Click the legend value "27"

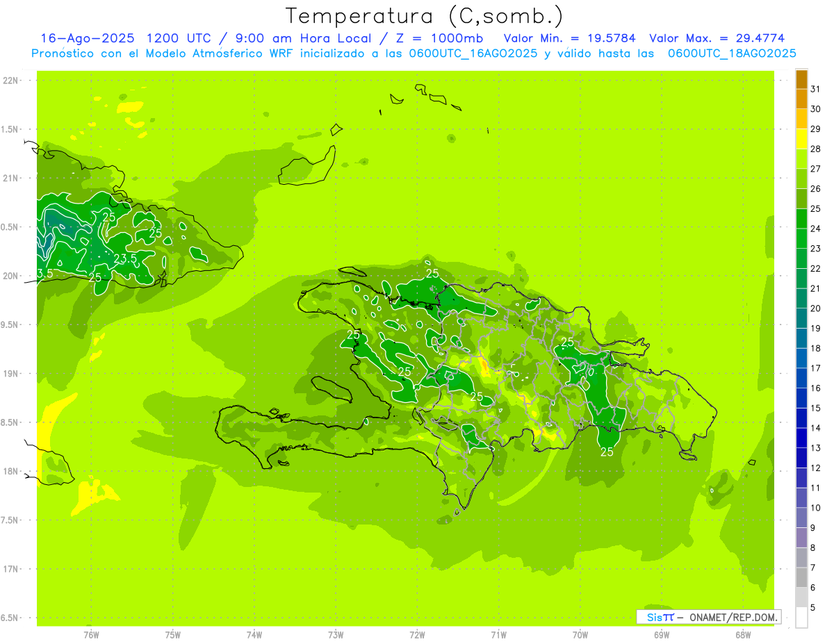[816, 169]
